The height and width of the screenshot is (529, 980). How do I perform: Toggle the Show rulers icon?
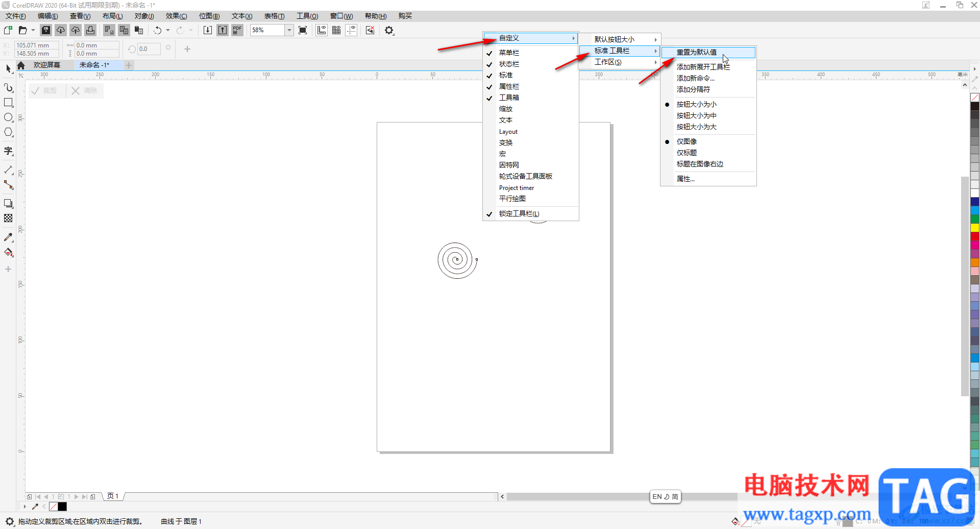322,30
